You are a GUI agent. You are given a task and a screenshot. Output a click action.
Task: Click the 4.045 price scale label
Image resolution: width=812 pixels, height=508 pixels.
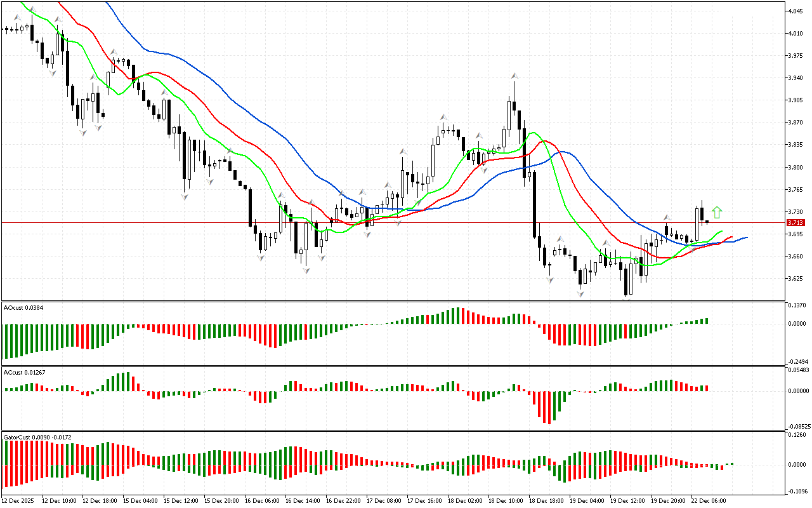tap(795, 11)
